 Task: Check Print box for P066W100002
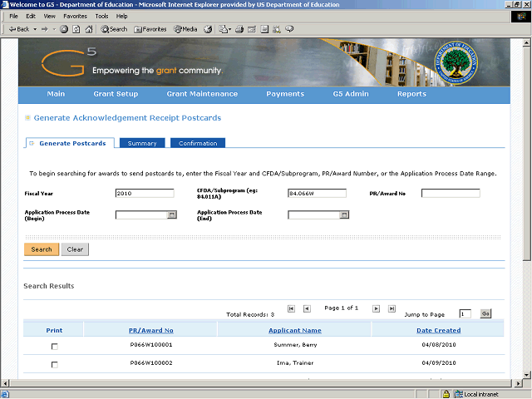(x=54, y=365)
